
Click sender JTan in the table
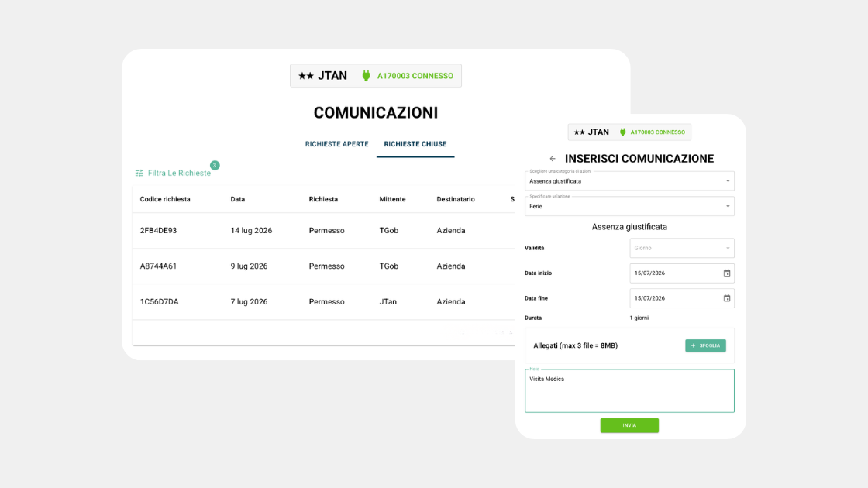388,302
